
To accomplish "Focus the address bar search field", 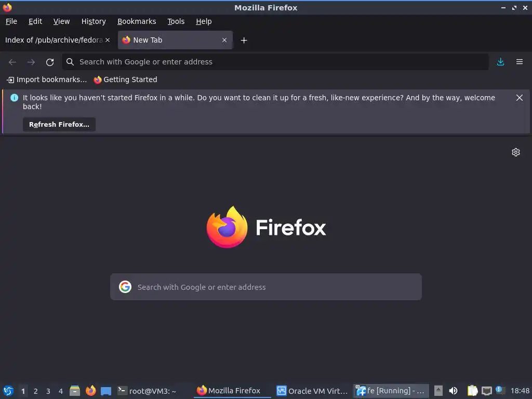I will pos(275,62).
